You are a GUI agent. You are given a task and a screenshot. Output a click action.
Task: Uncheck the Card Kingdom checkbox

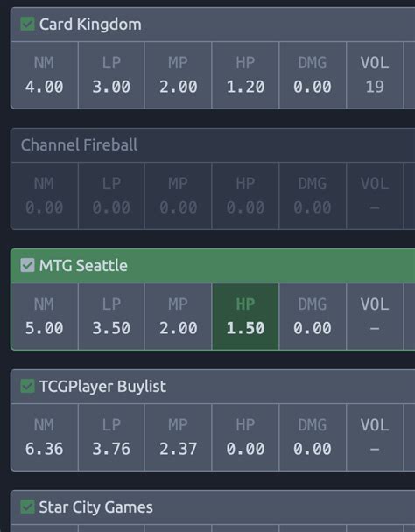coord(27,24)
